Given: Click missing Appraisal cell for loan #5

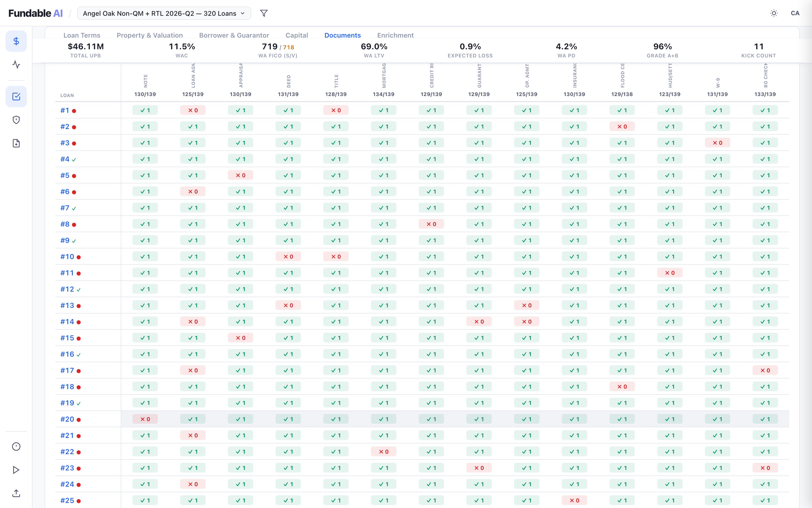Looking at the screenshot, I should pyautogui.click(x=241, y=175).
